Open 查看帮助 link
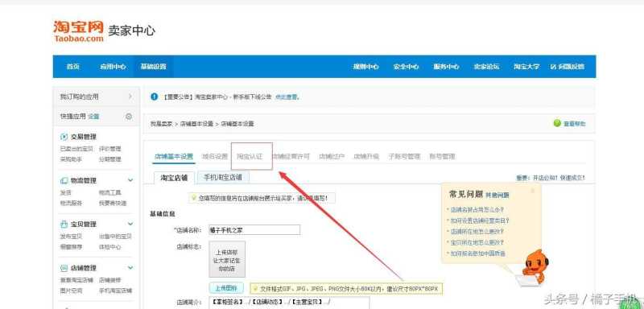 click(574, 123)
